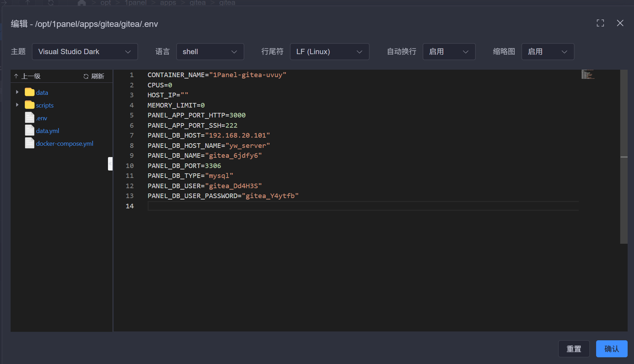
Task: Click the data folder icon
Action: coord(30,92)
